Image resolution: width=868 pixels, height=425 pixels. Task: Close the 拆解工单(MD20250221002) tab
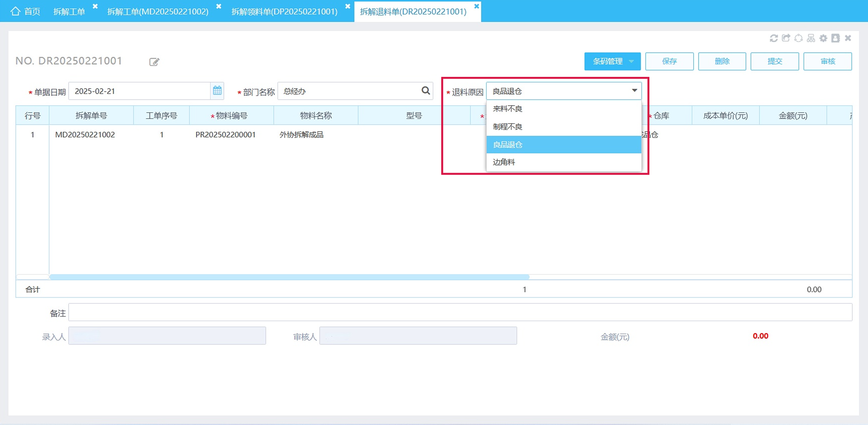click(219, 6)
